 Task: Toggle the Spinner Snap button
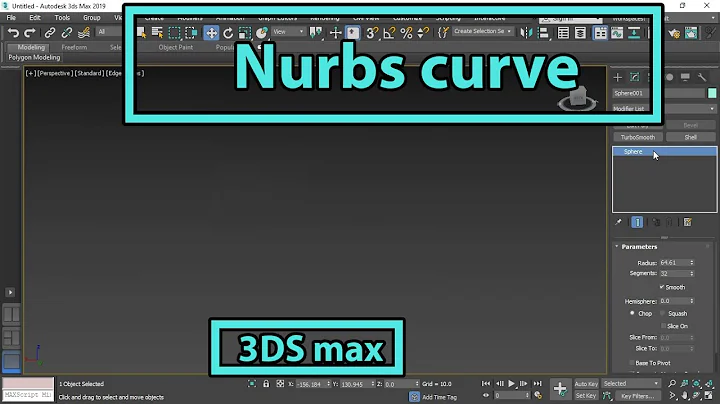423,33
